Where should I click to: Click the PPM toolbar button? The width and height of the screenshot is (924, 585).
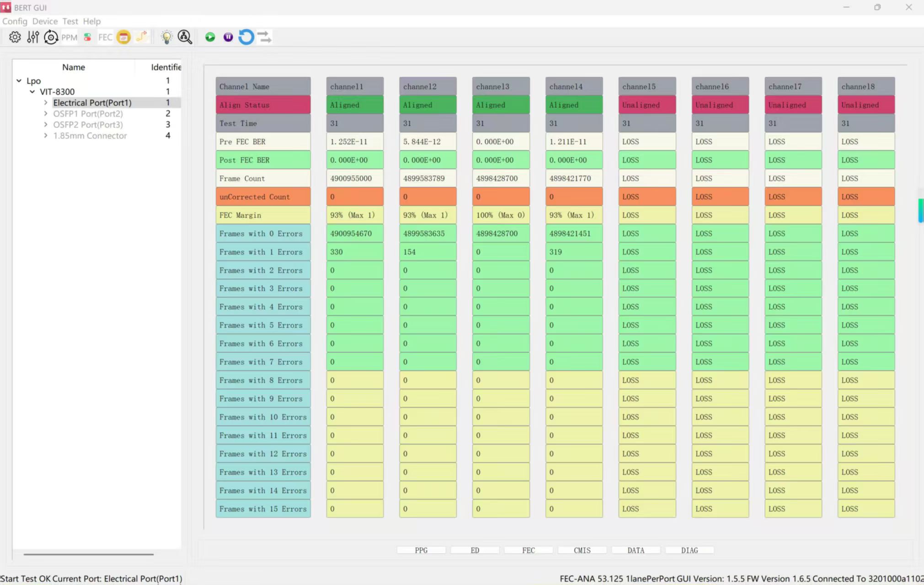click(69, 37)
